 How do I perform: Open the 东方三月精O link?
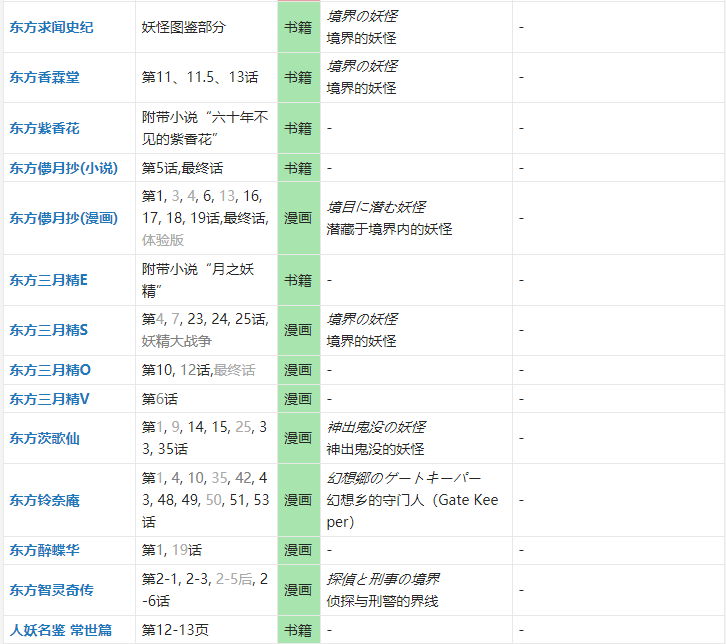[x=50, y=370]
